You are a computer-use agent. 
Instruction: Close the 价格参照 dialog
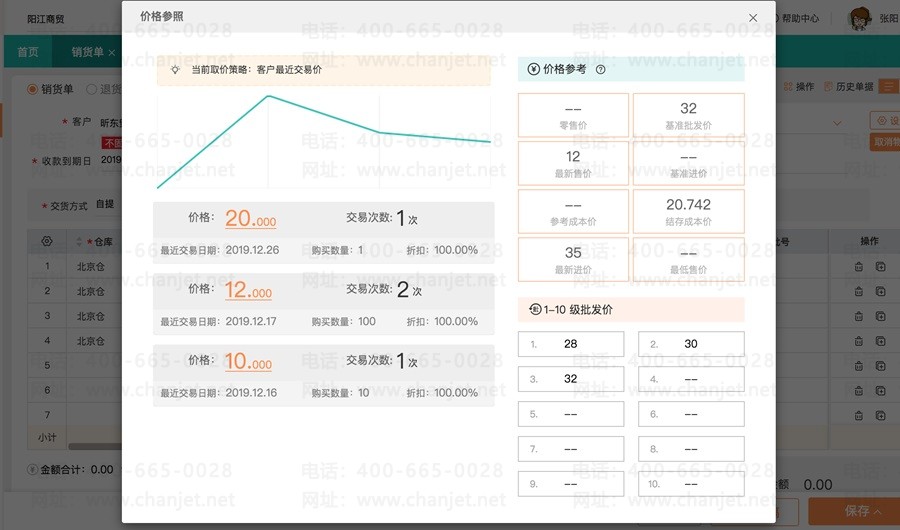753,18
